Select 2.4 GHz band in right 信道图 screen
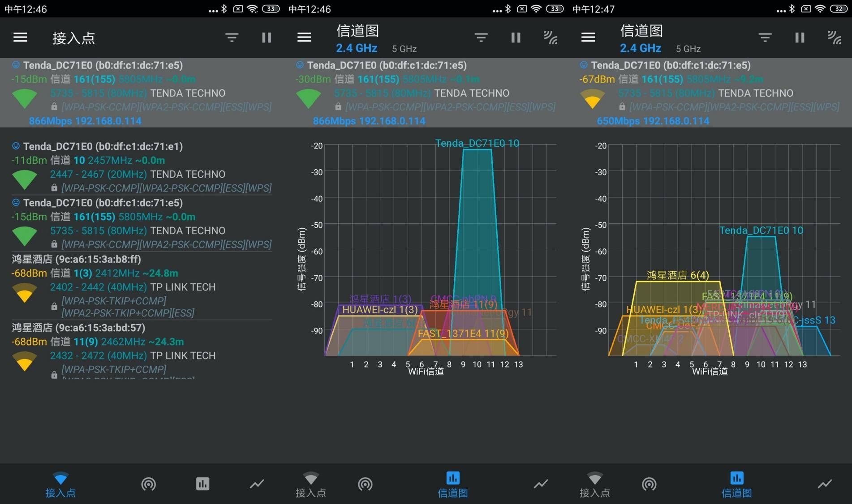Screen dimensions: 852x504 [640, 48]
